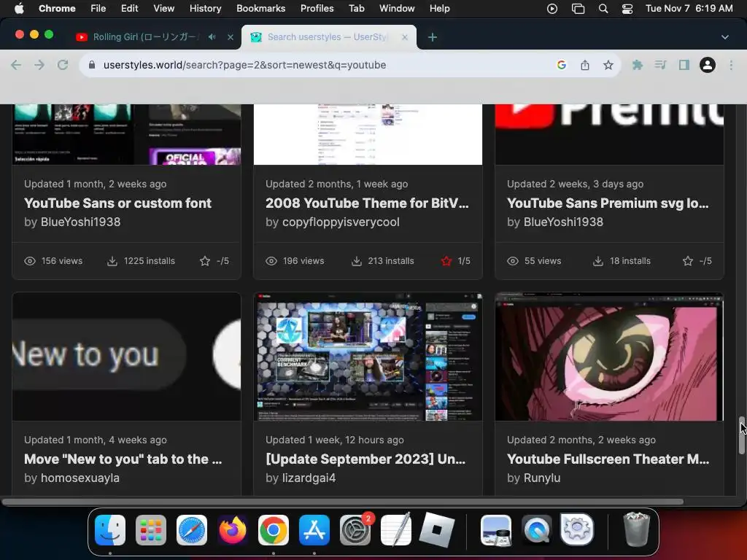Screen dimensions: 747x560
Task: Visit author lizardgai4 profile
Action: pos(309,478)
